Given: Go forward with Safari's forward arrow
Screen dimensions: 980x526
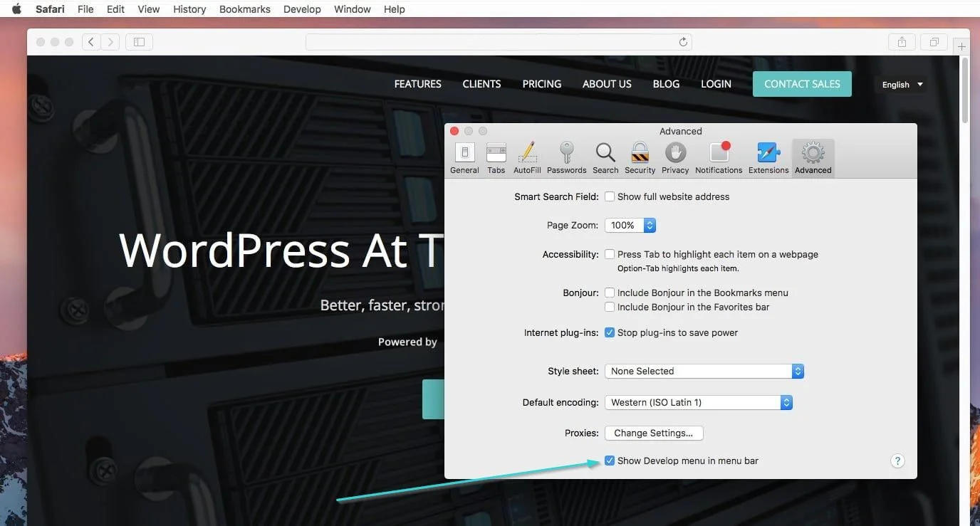Looking at the screenshot, I should (110, 42).
